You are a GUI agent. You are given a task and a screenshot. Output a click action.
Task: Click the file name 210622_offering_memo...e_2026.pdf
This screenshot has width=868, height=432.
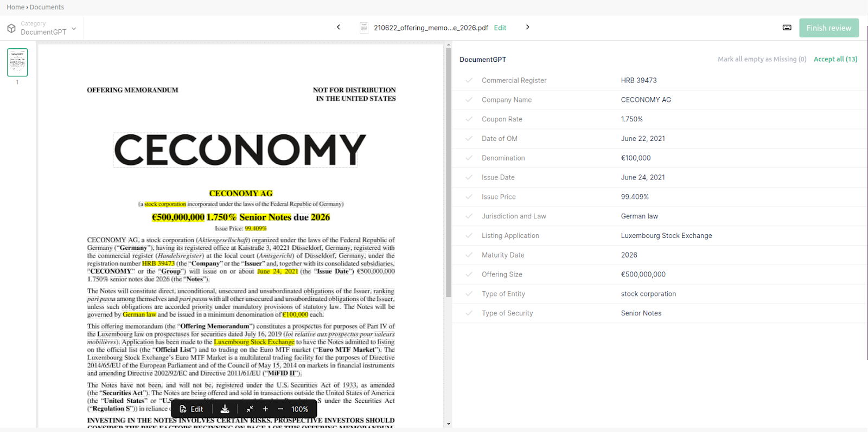click(x=431, y=28)
